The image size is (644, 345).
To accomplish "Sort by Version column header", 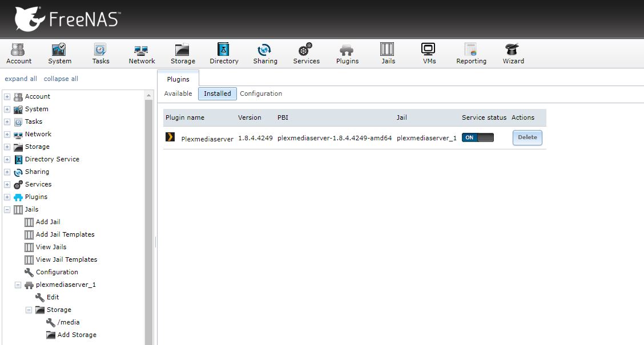I will 249,117.
